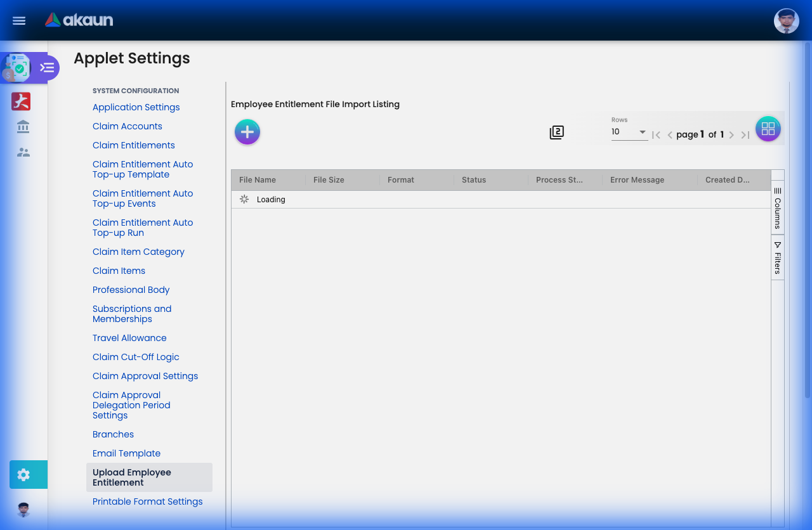Image resolution: width=812 pixels, height=530 pixels.
Task: Open the hamburger menu at top left
Action: tap(18, 20)
